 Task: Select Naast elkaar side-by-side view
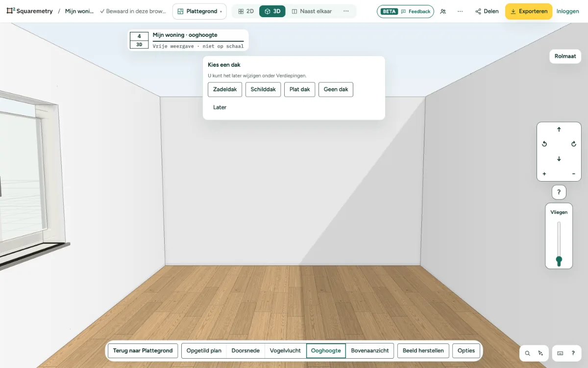(x=312, y=11)
